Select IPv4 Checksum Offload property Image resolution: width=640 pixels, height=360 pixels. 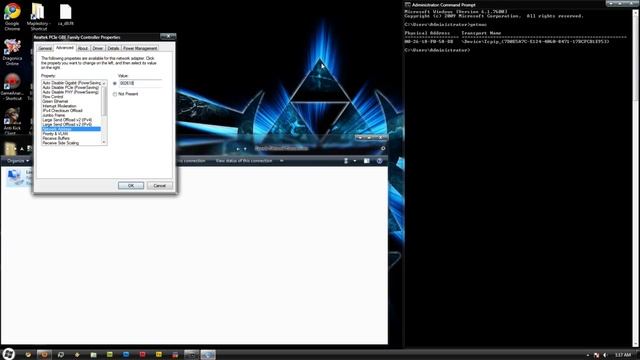[71, 111]
